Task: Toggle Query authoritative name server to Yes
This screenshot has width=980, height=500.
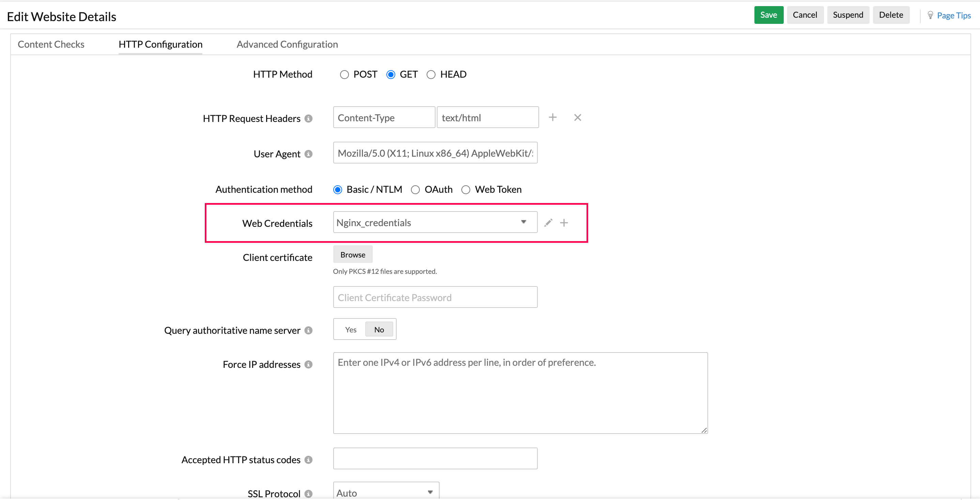Action: click(x=350, y=329)
